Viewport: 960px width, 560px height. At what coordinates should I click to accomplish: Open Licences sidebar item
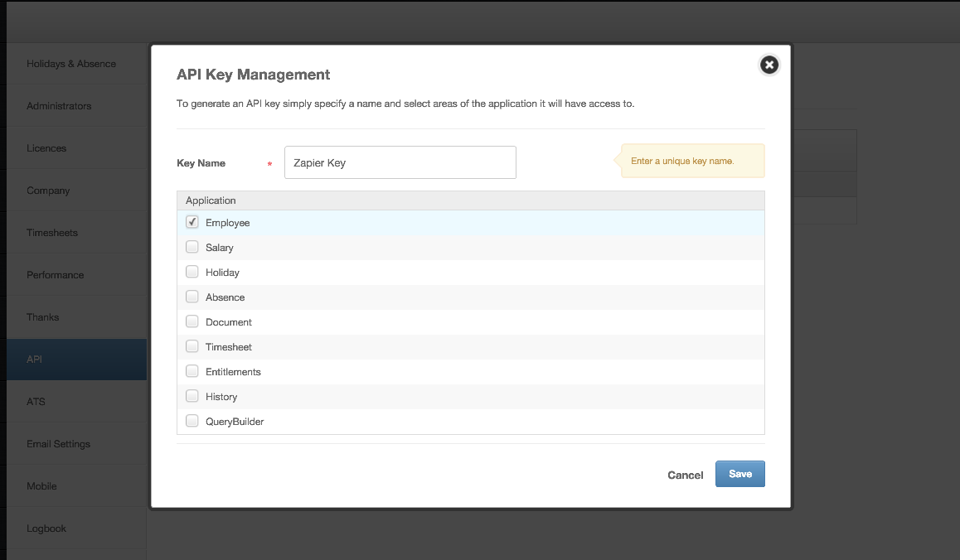(77, 148)
